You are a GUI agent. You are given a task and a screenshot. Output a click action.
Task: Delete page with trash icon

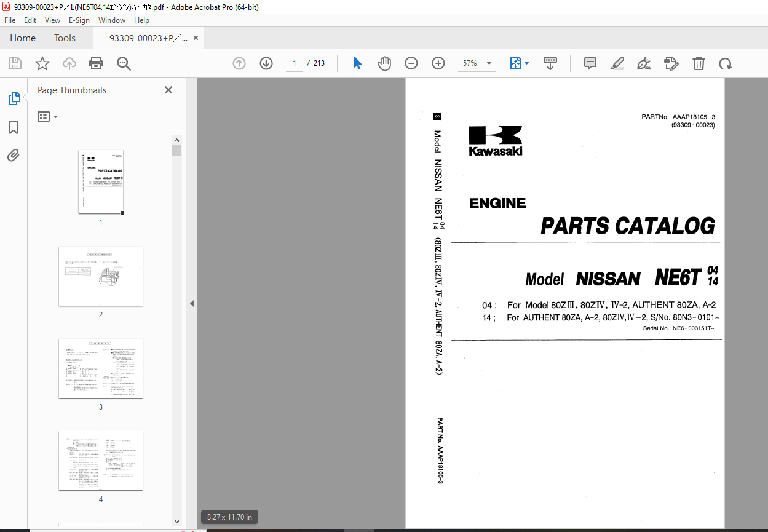pos(699,63)
